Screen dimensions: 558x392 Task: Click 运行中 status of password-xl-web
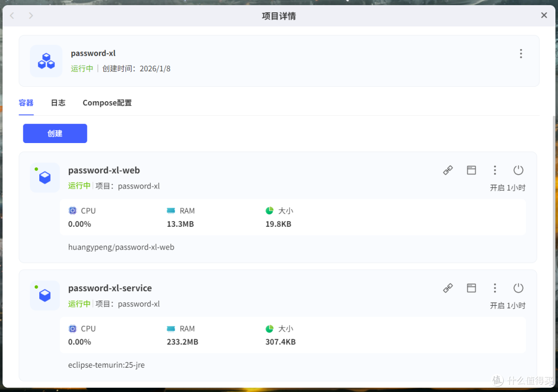coord(80,186)
